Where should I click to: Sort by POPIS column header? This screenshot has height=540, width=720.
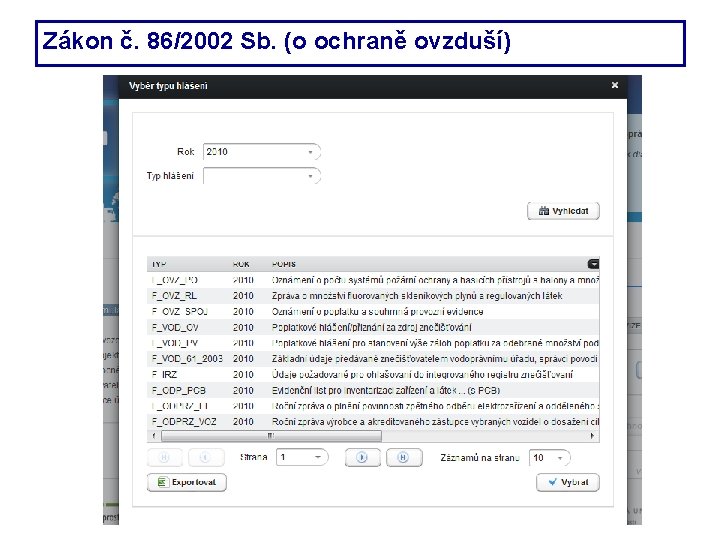tap(284, 264)
